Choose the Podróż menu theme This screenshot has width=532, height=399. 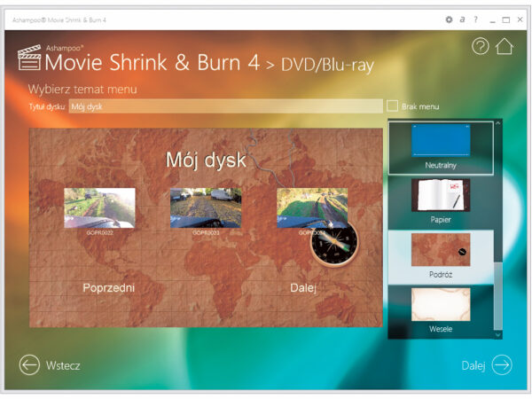441,255
